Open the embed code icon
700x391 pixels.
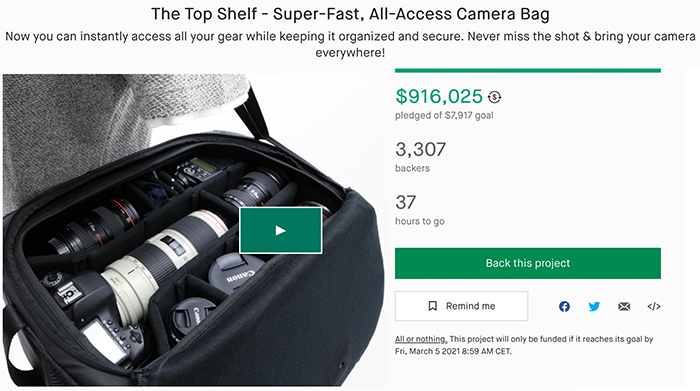[x=654, y=307]
